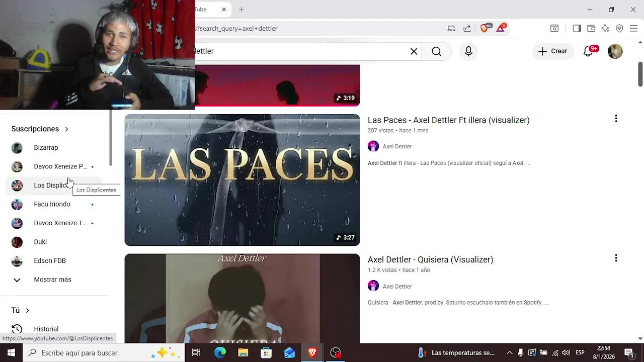Open File Explorer from taskbar

pyautogui.click(x=243, y=353)
